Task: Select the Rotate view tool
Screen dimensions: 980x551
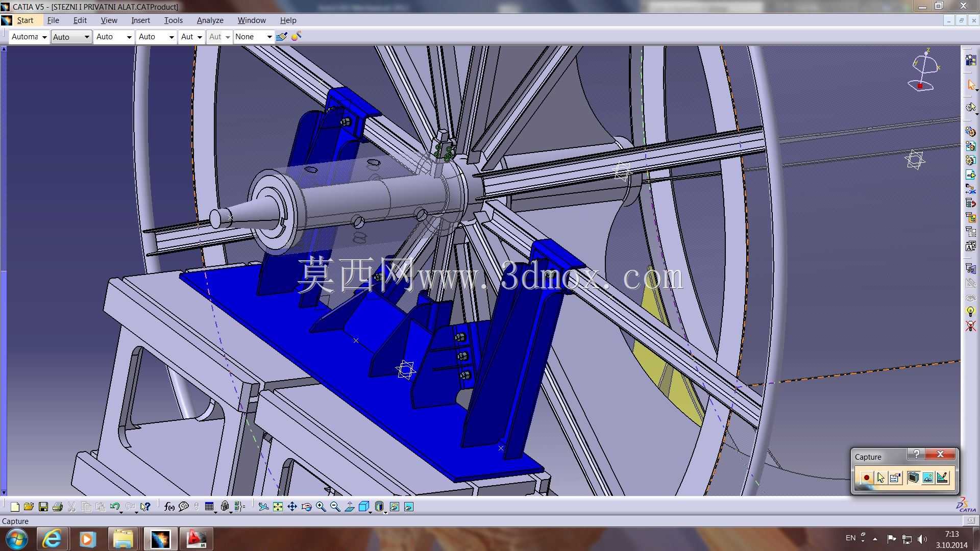Action: tap(307, 507)
